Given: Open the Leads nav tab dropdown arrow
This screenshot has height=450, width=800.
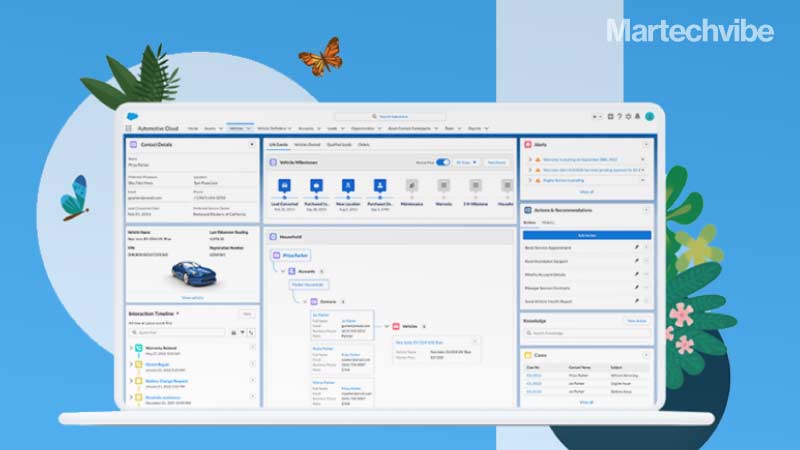Looking at the screenshot, I should (343, 129).
